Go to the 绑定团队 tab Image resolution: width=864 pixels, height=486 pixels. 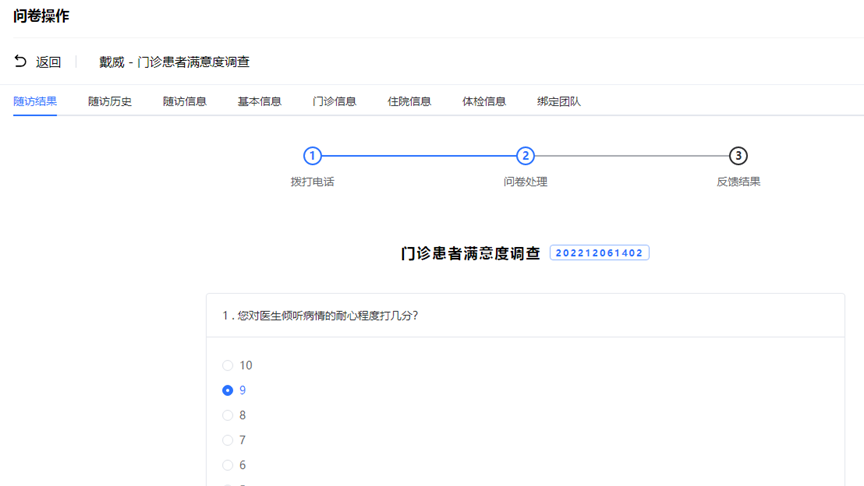coord(559,101)
